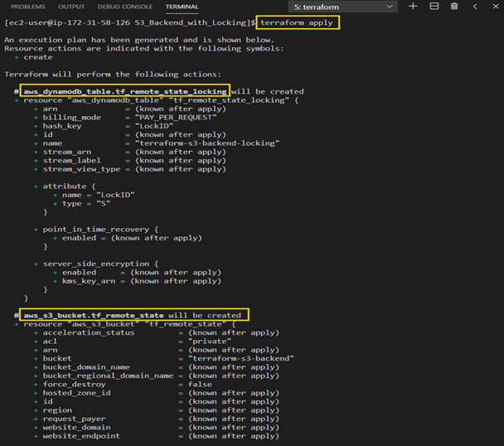
Task: Click the bucket value 'terraform-s3-backend'
Action: (241, 358)
